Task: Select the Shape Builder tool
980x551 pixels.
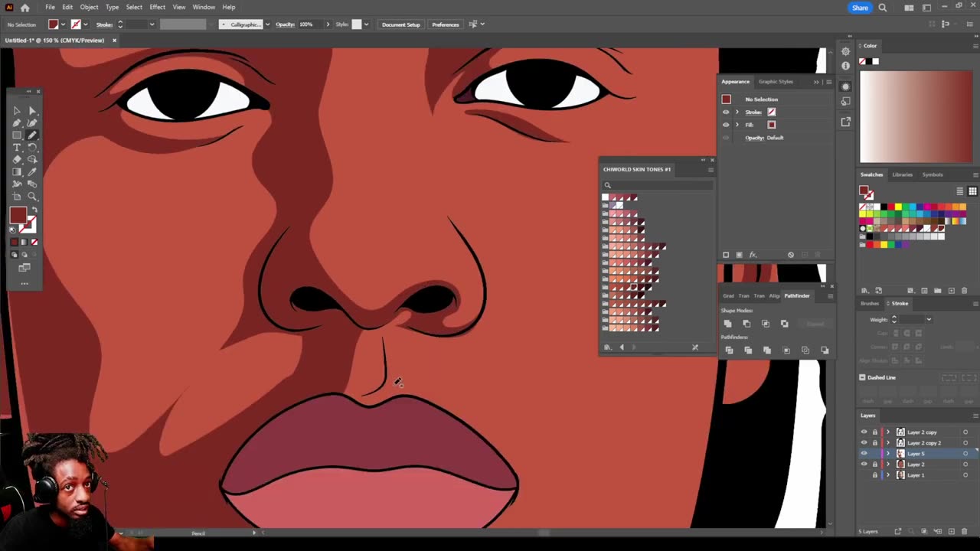Action: [32, 159]
